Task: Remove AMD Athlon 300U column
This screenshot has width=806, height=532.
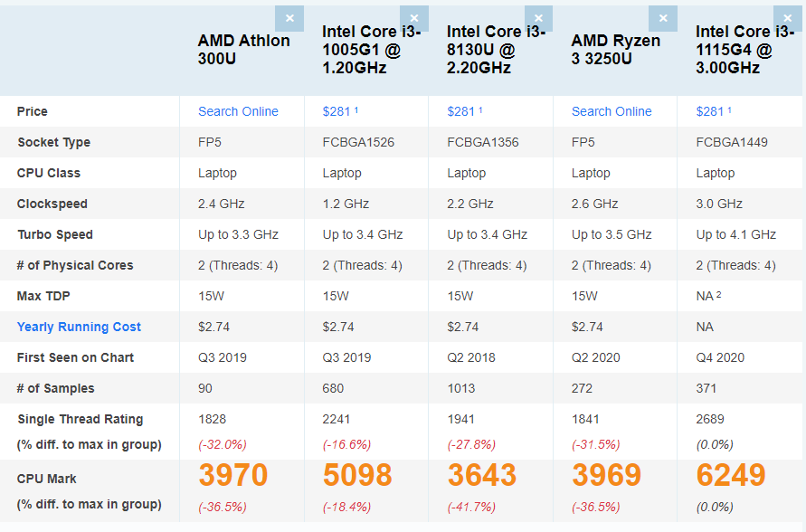Action: pyautogui.click(x=289, y=17)
